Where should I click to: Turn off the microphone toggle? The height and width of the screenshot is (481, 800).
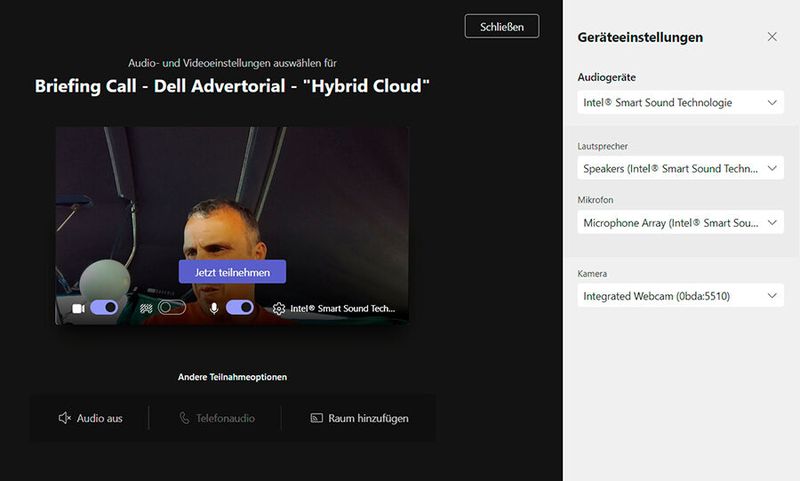pos(240,308)
